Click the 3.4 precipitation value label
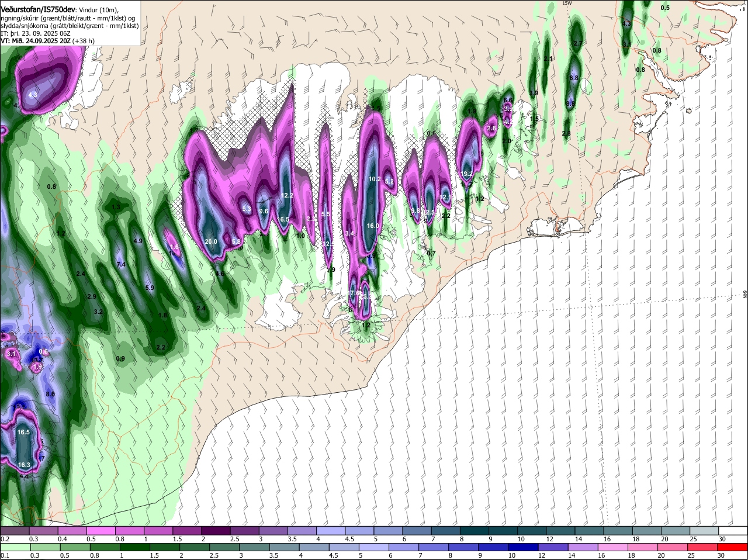The width and height of the screenshot is (748, 560). coord(349,233)
